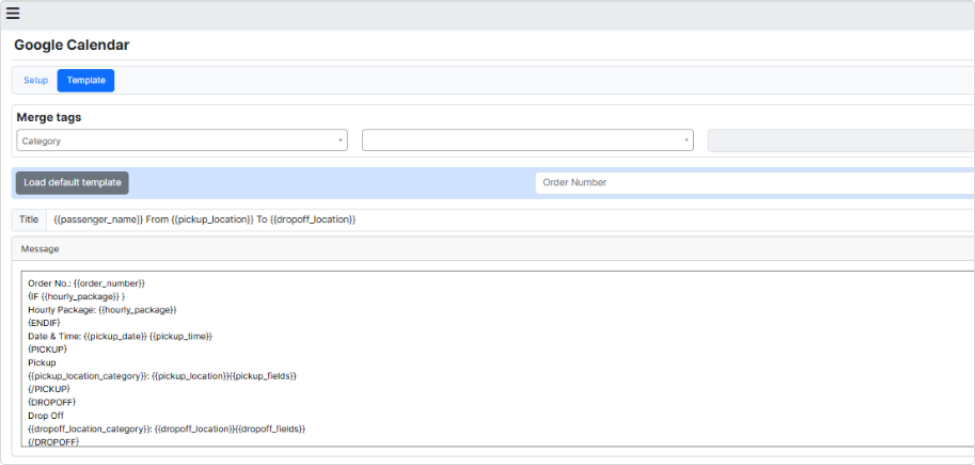Open the empty second merge tag dropdown

coord(527,140)
